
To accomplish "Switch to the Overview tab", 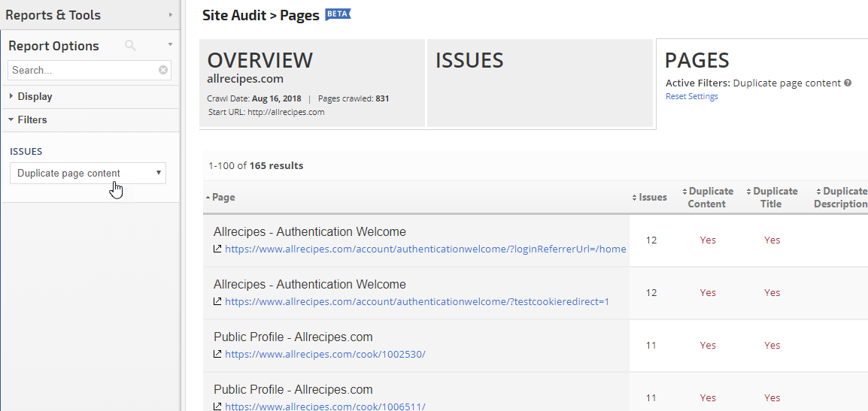I will pyautogui.click(x=312, y=83).
